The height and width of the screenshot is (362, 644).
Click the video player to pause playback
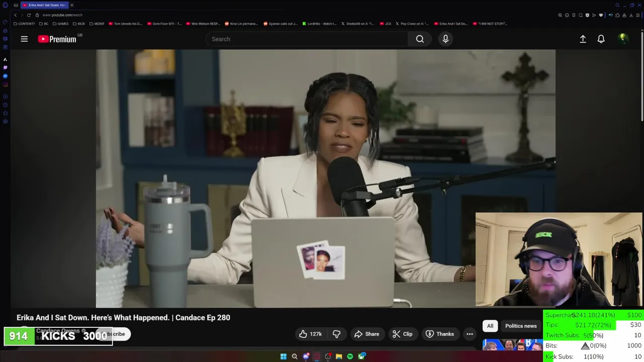(x=326, y=178)
